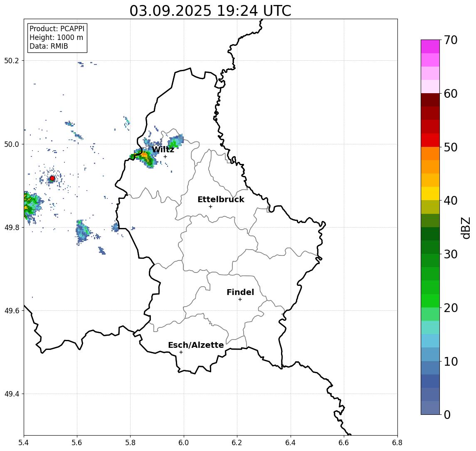The image size is (476, 451).
Task: Click the light blue colorbar band above 10
Action: point(430,354)
